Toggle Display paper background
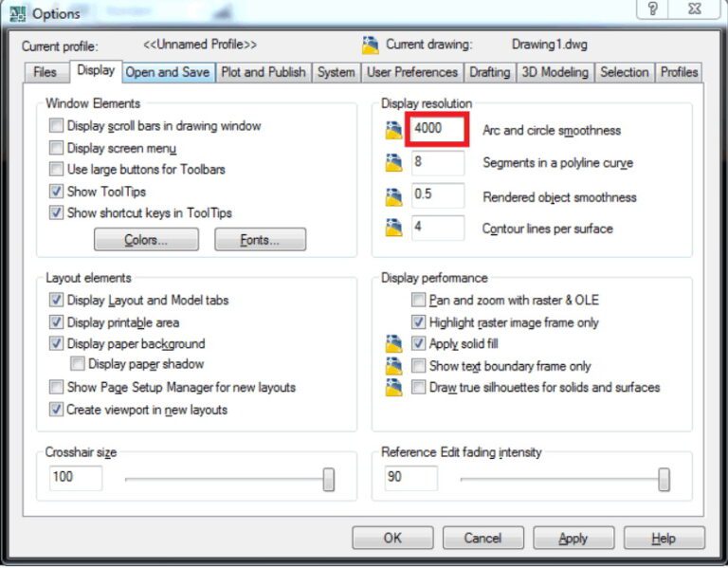 tap(56, 343)
